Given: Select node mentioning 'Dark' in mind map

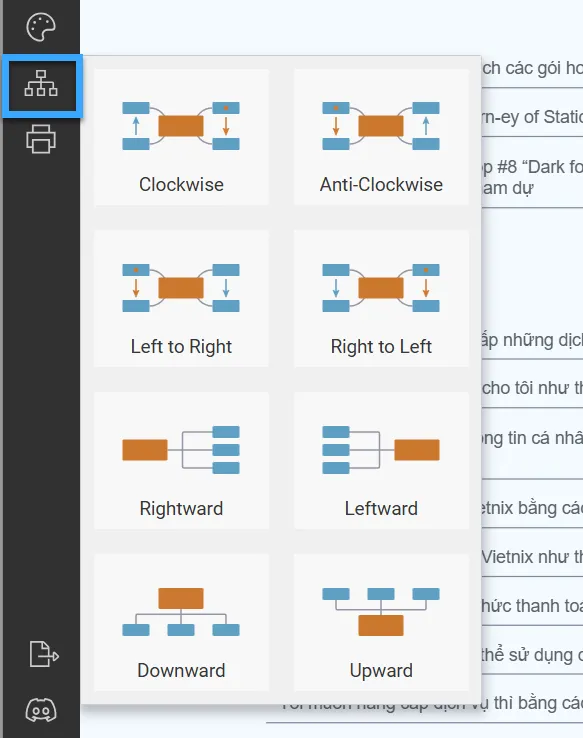Looking at the screenshot, I should [x=532, y=177].
